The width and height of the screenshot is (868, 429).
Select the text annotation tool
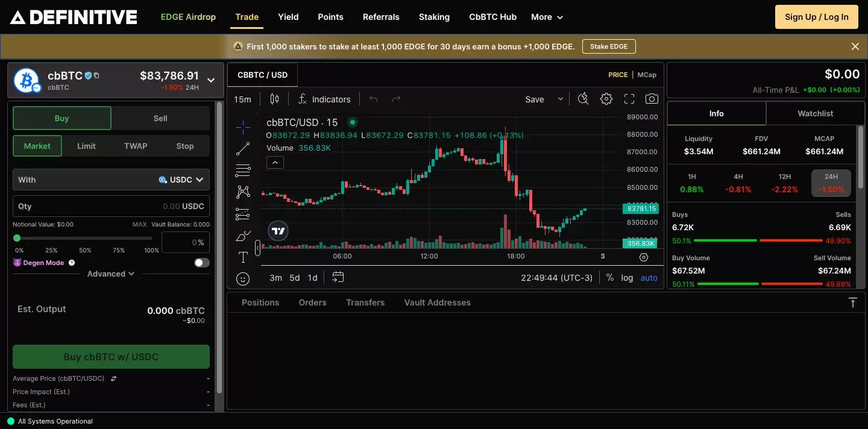point(243,258)
